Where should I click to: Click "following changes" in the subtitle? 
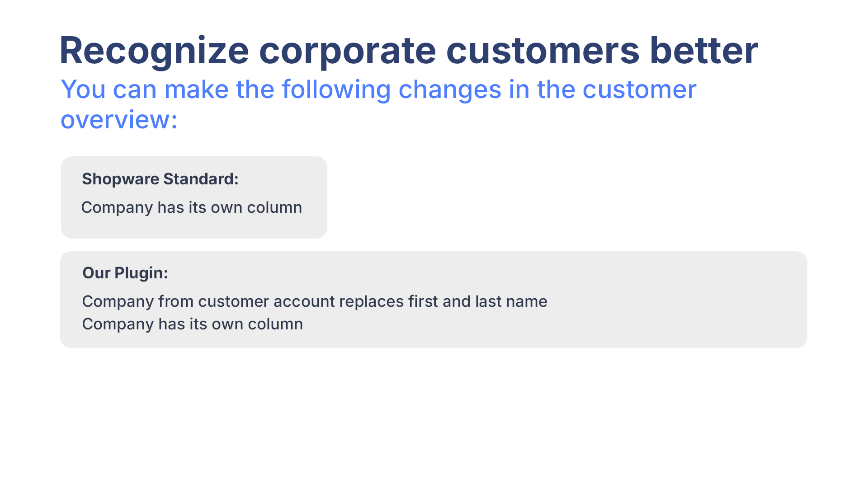click(392, 89)
